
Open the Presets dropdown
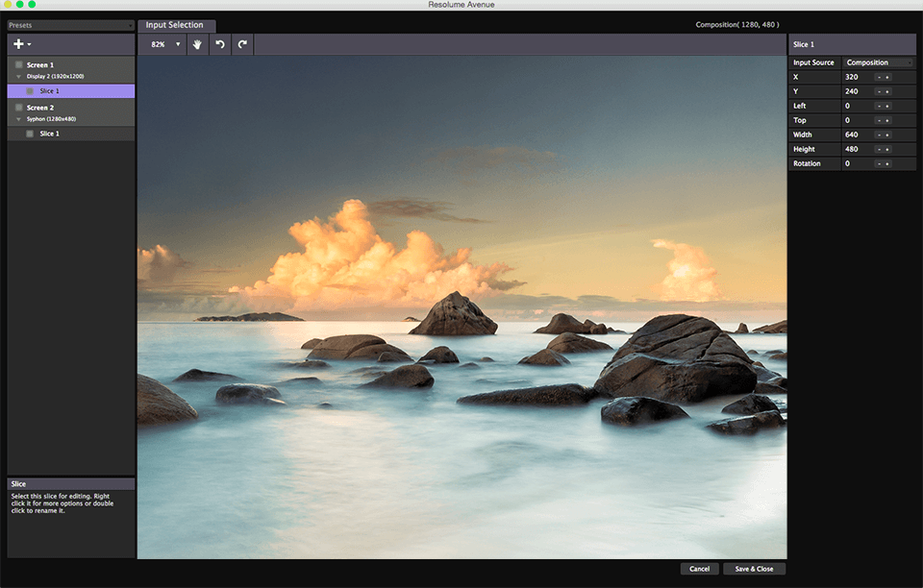click(x=70, y=25)
